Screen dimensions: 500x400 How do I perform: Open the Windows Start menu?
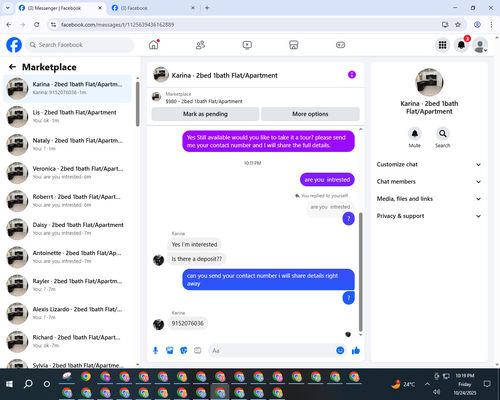point(9,384)
